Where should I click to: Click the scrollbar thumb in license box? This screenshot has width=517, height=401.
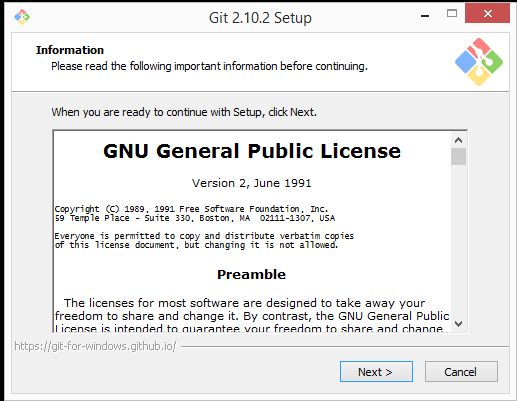point(458,156)
